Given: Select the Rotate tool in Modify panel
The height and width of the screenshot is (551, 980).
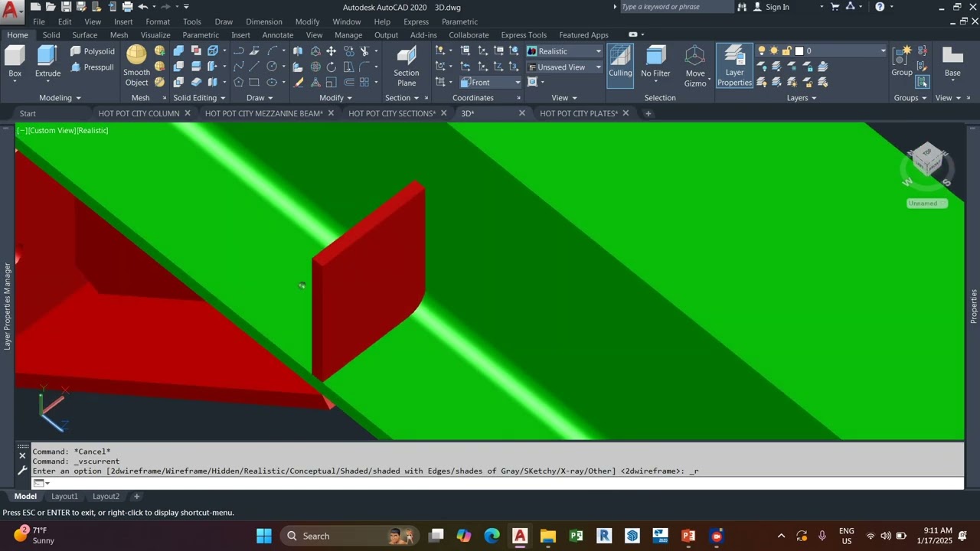Looking at the screenshot, I should [332, 67].
